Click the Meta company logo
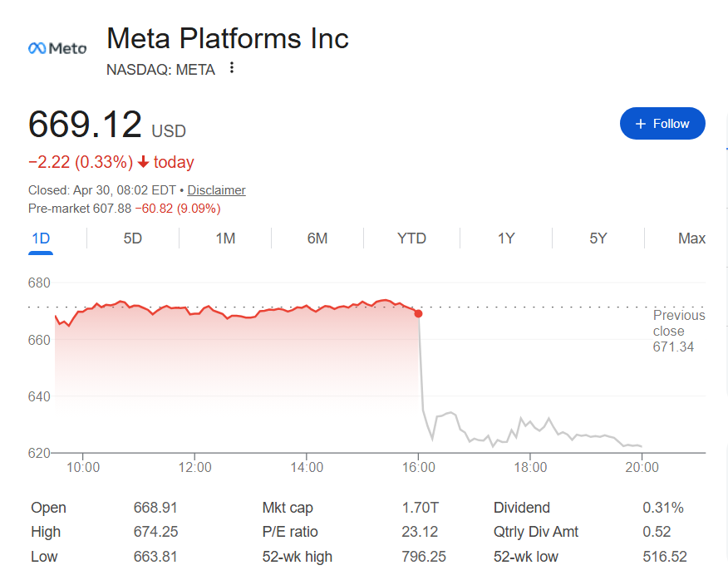Screen dimensions: 728x580 click(x=57, y=48)
